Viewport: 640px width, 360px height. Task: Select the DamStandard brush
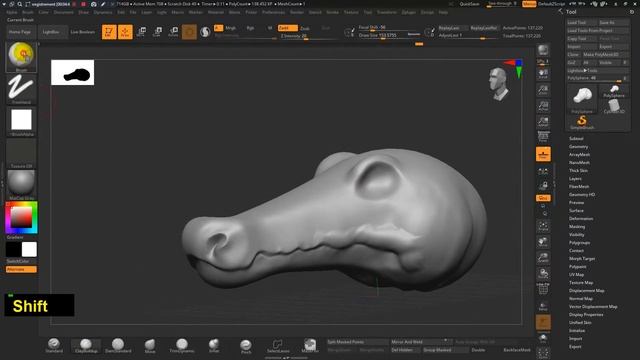[x=118, y=345]
